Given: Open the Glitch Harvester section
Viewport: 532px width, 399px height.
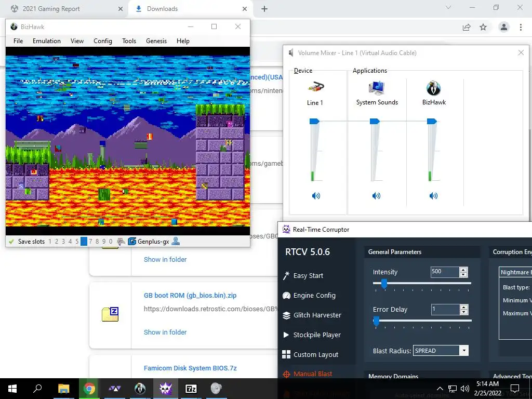Looking at the screenshot, I should point(312,315).
